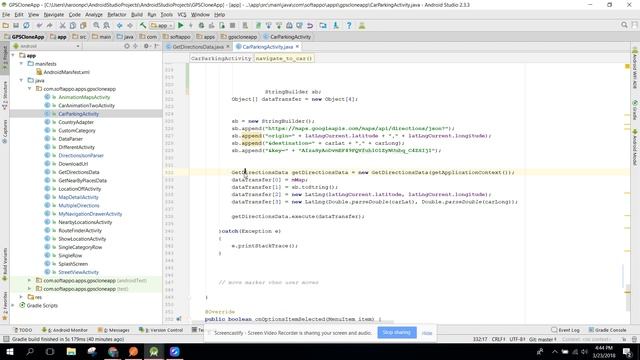Click the Debug app bug icon
The height and width of the screenshot is (360, 640).
click(201, 25)
